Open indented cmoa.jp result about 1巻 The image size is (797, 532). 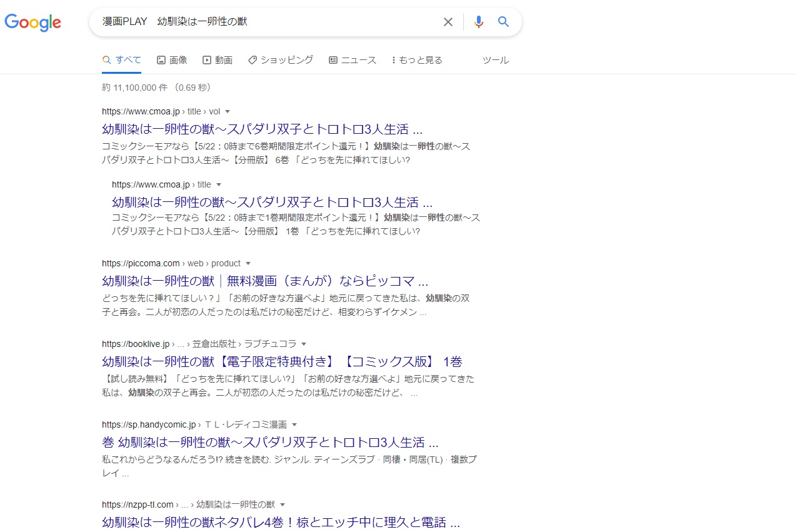[x=273, y=203]
